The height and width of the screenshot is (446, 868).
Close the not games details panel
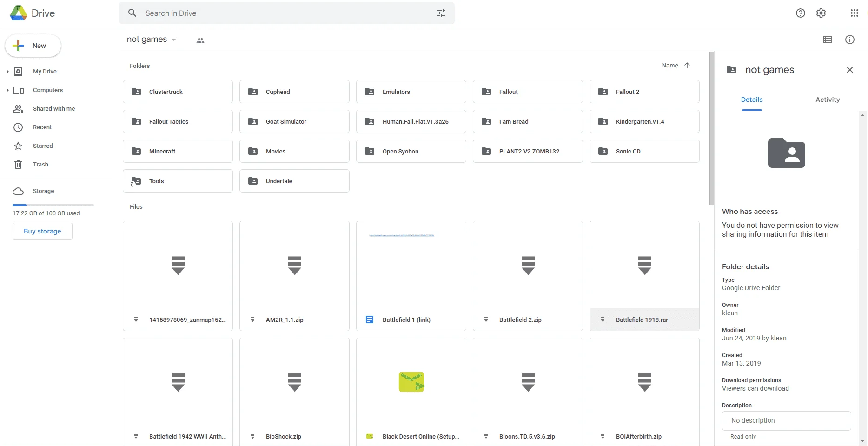tap(850, 70)
